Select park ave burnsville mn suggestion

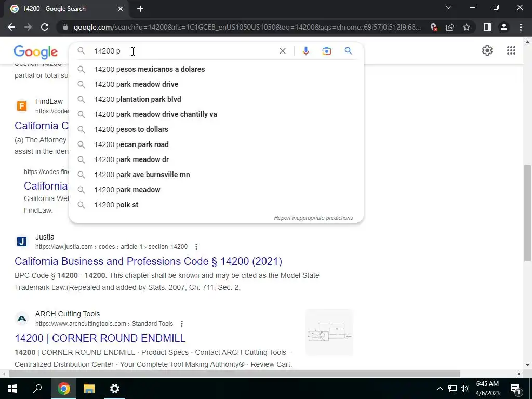[216, 175]
